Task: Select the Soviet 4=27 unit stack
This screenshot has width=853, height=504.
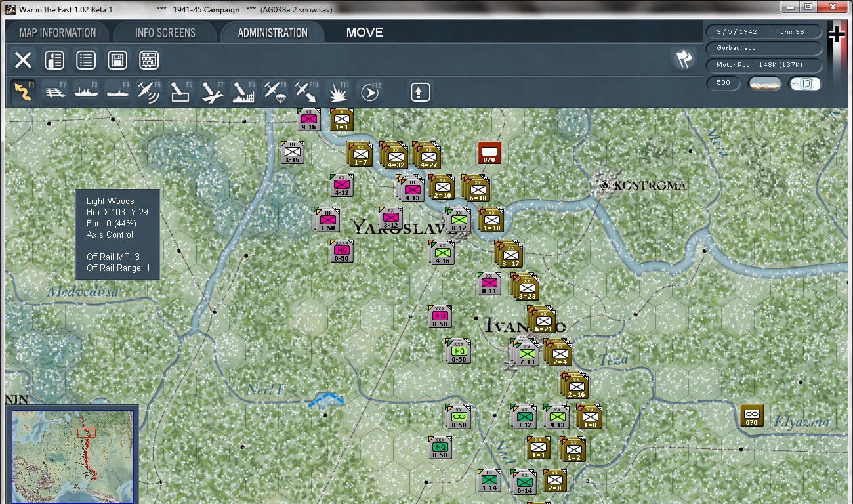Action: click(x=428, y=156)
